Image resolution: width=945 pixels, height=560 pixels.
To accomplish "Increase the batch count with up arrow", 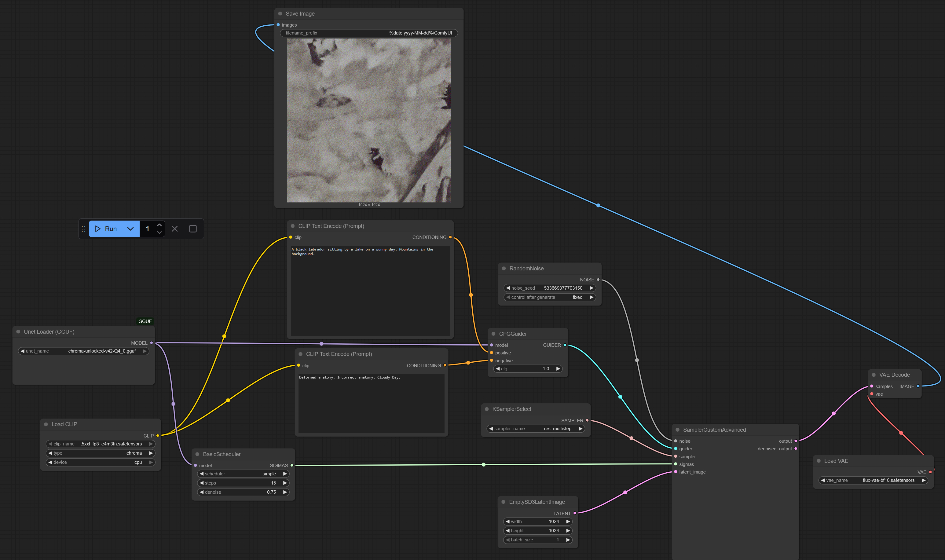I will coord(159,225).
